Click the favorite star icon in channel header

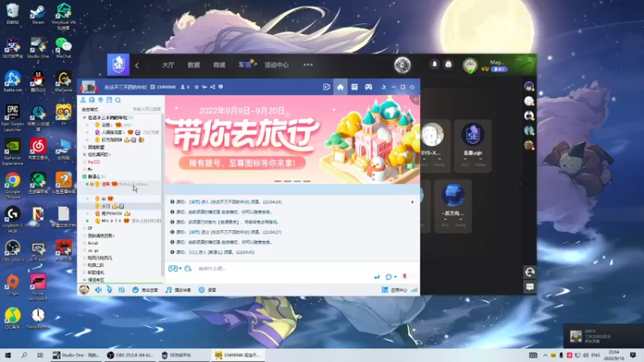click(x=196, y=87)
